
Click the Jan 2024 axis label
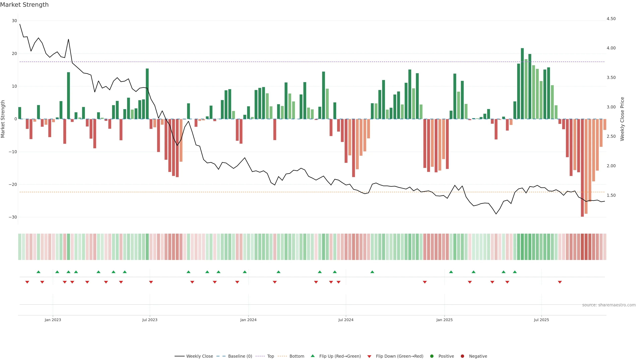coord(248,320)
